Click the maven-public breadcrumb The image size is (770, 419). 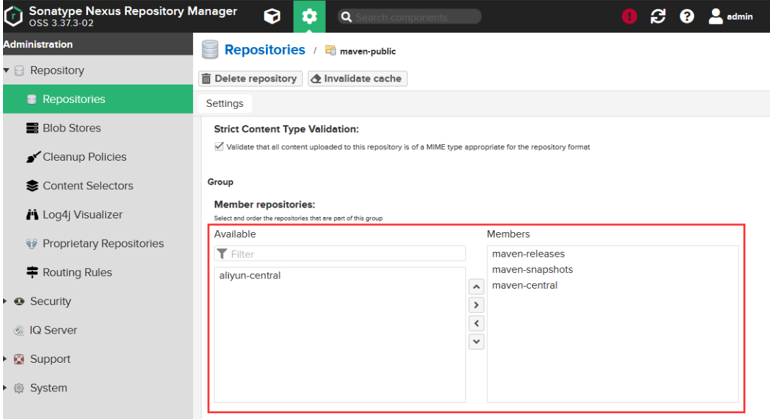pos(367,51)
